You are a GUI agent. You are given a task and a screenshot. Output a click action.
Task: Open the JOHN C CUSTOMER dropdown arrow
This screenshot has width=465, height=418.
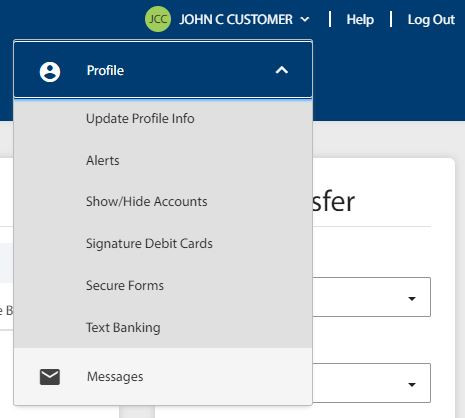click(305, 19)
